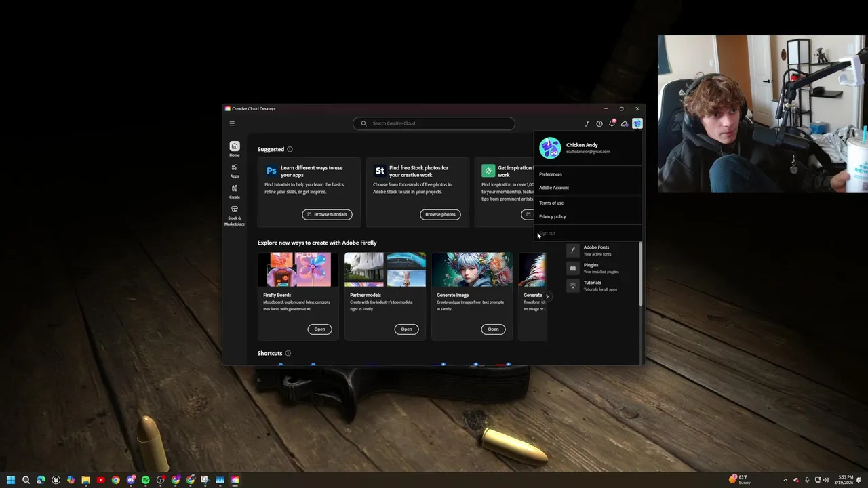The image size is (868, 488).
Task: Open the Partner models card
Action: [406, 329]
